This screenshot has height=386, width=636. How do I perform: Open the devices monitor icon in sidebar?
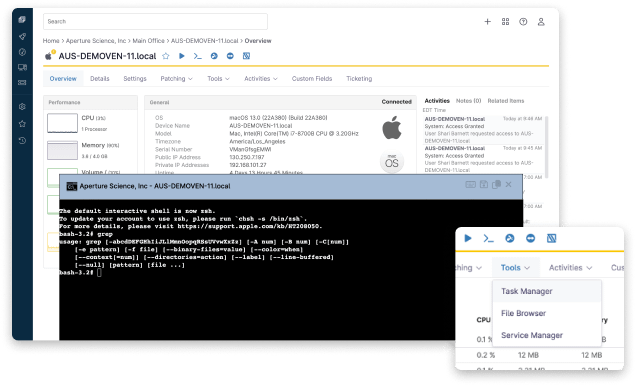[22, 67]
